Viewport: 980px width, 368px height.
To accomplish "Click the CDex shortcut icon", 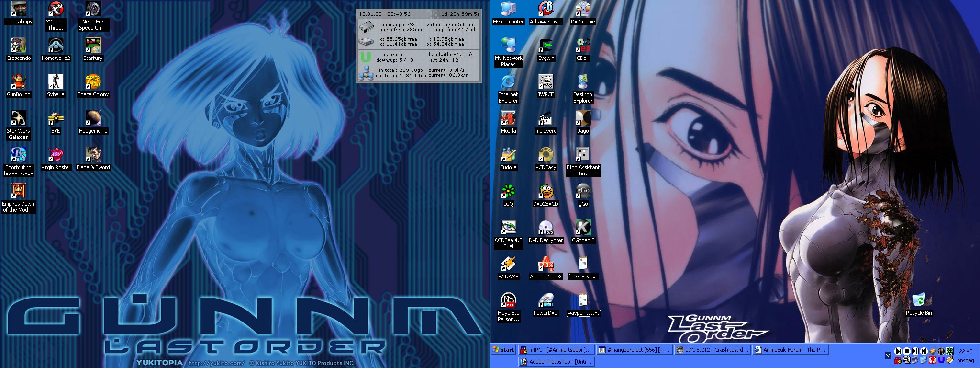I will click(x=583, y=49).
